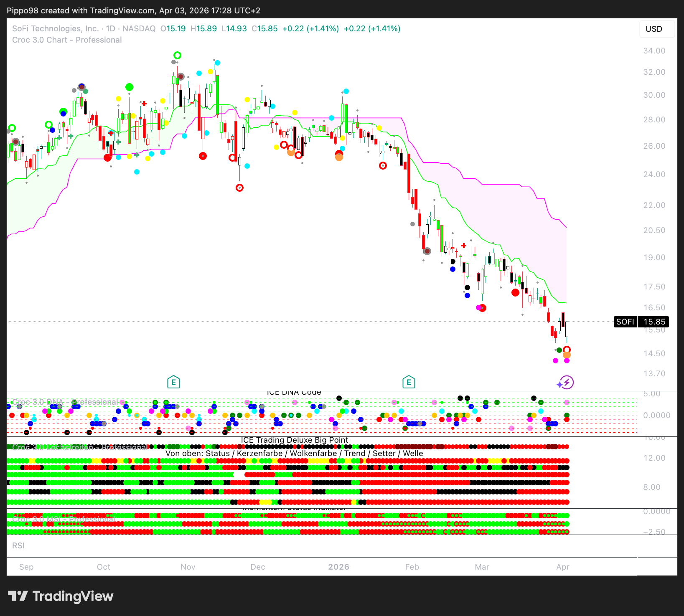Click the earnings E icon near February
This screenshot has width=684, height=616.
tap(409, 382)
